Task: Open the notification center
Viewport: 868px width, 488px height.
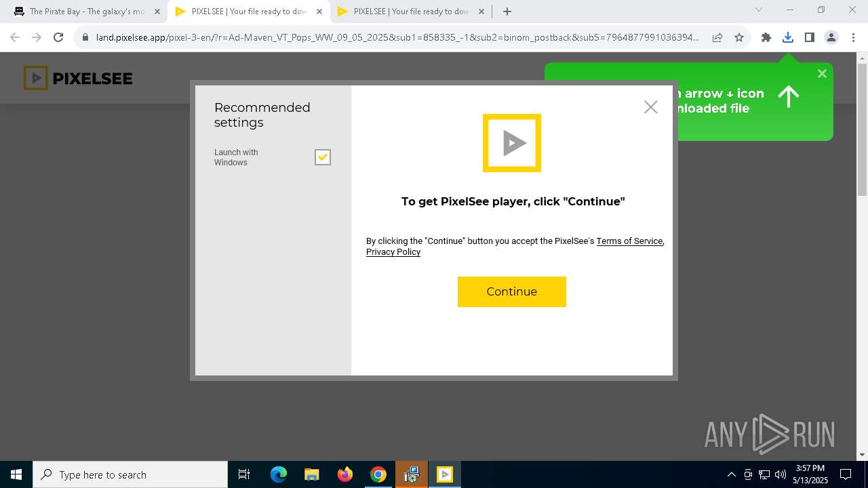Action: click(846, 474)
